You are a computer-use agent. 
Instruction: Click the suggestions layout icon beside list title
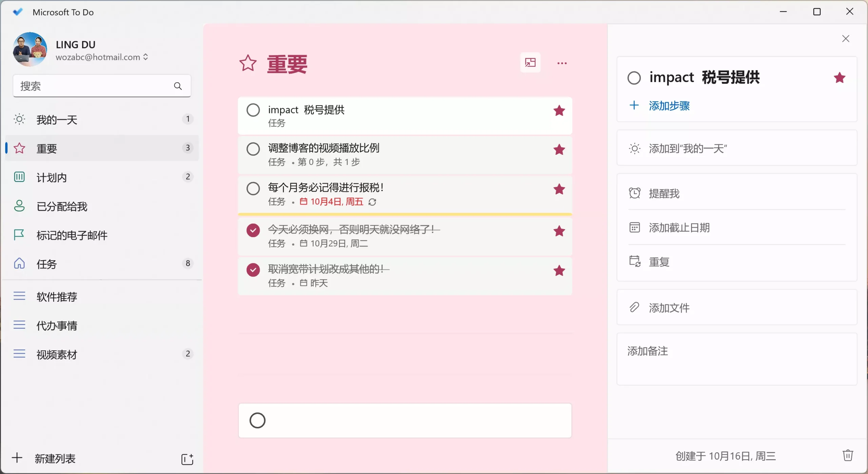[x=530, y=63]
